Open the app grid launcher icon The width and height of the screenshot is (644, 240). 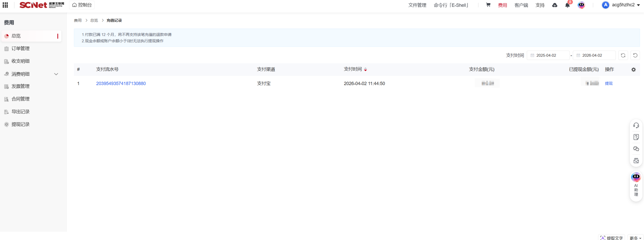pyautogui.click(x=5, y=5)
